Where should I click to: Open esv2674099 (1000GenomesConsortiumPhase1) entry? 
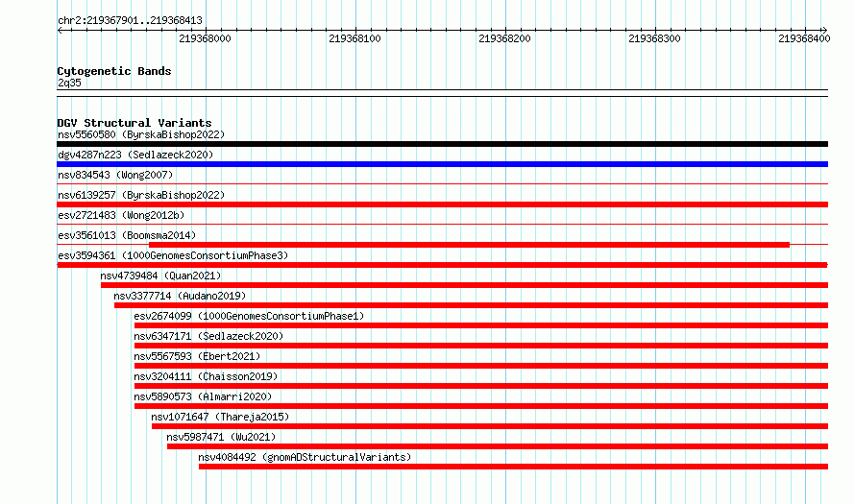[249, 316]
